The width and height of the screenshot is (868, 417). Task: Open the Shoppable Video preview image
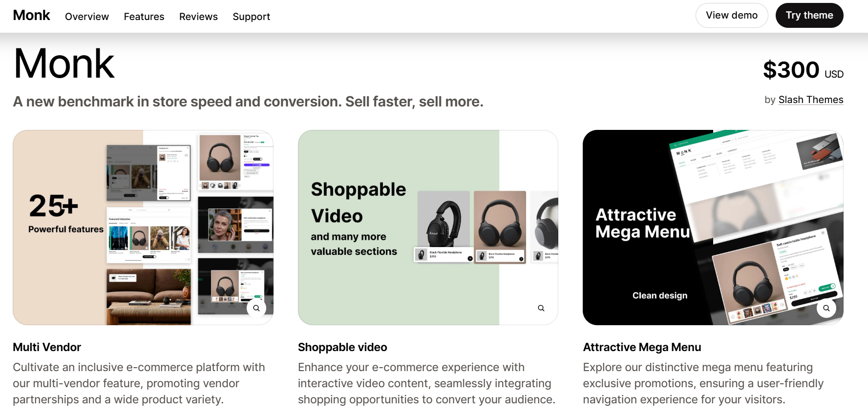pyautogui.click(x=428, y=228)
